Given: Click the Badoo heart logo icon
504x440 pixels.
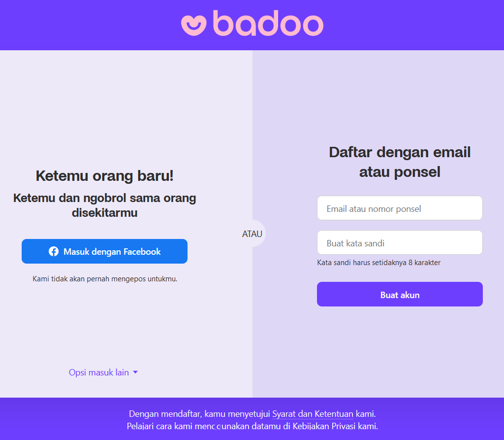Looking at the screenshot, I should (x=194, y=24).
